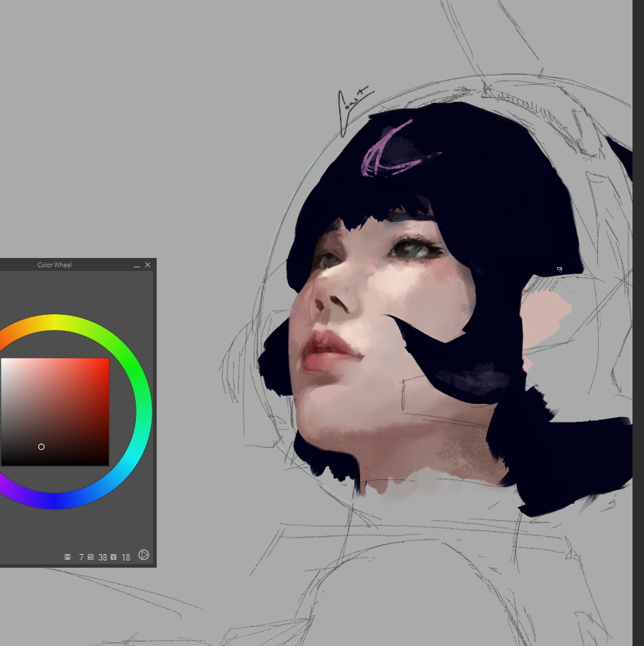Pick blue on the hue ring

(x=55, y=501)
